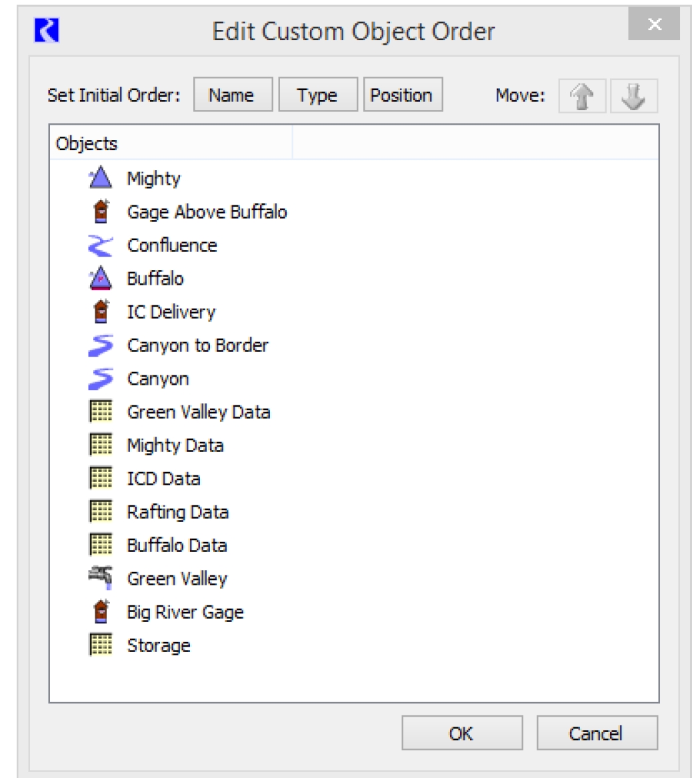Select the IC Delivery list item
The image size is (700, 778).
171,312
